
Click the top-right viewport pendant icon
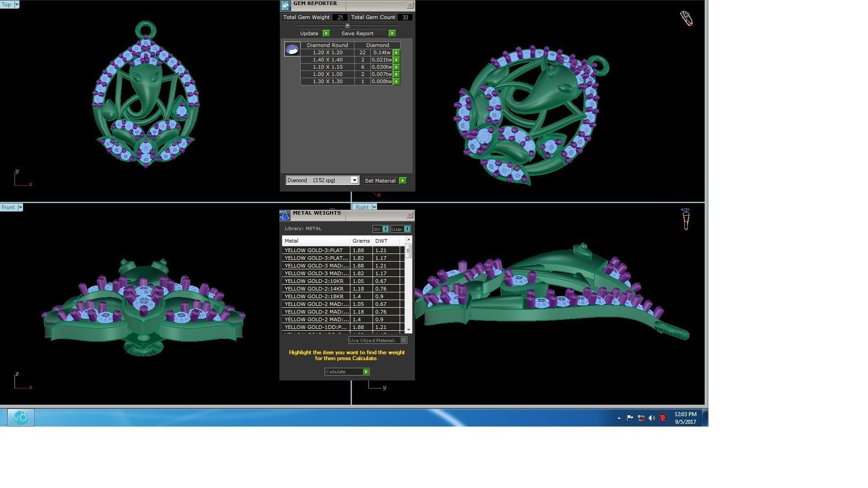(686, 19)
